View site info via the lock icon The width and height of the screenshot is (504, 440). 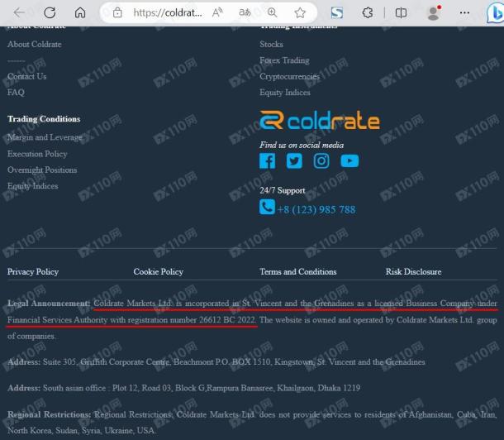coord(117,13)
